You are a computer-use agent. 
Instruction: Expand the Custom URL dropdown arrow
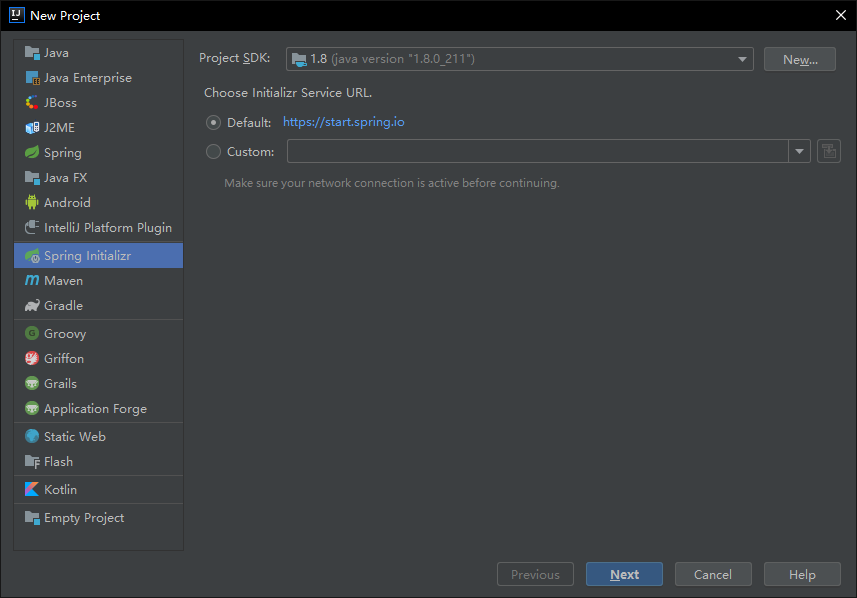click(799, 152)
